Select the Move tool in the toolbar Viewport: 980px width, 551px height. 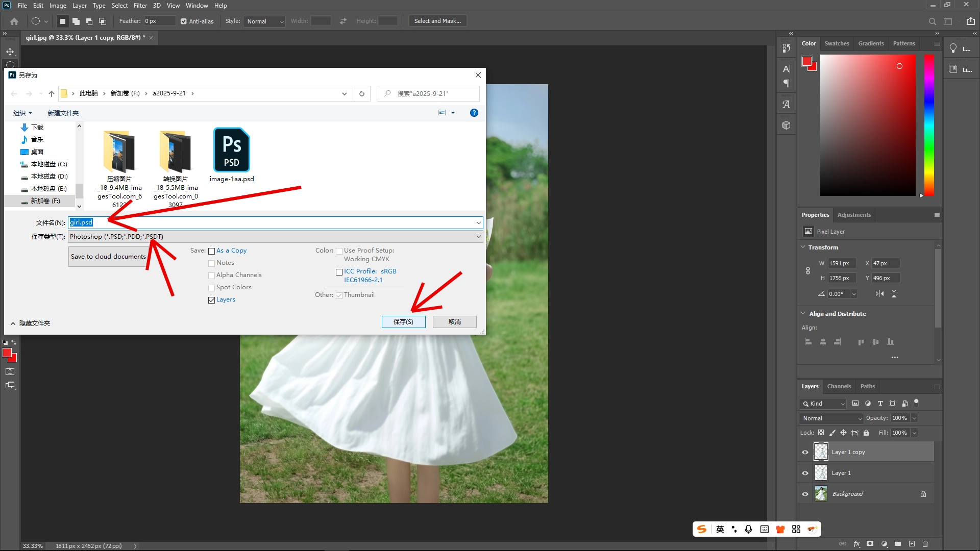[10, 51]
